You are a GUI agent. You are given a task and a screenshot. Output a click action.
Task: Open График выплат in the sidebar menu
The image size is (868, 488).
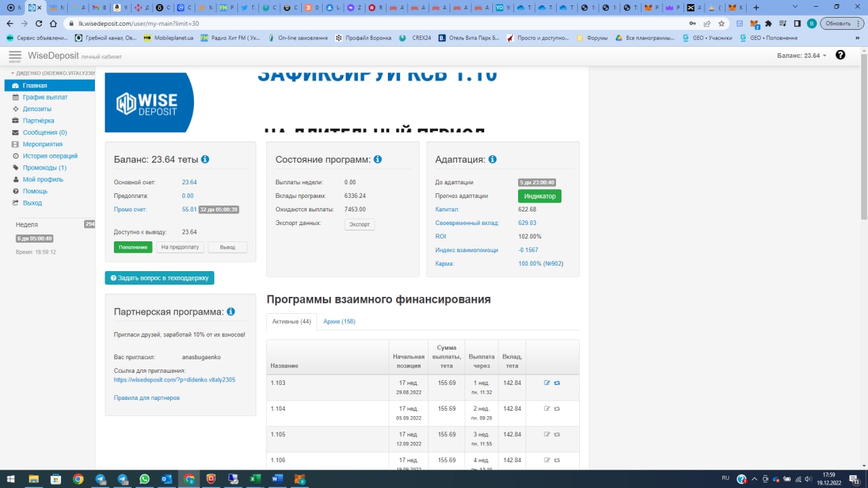[x=45, y=97]
